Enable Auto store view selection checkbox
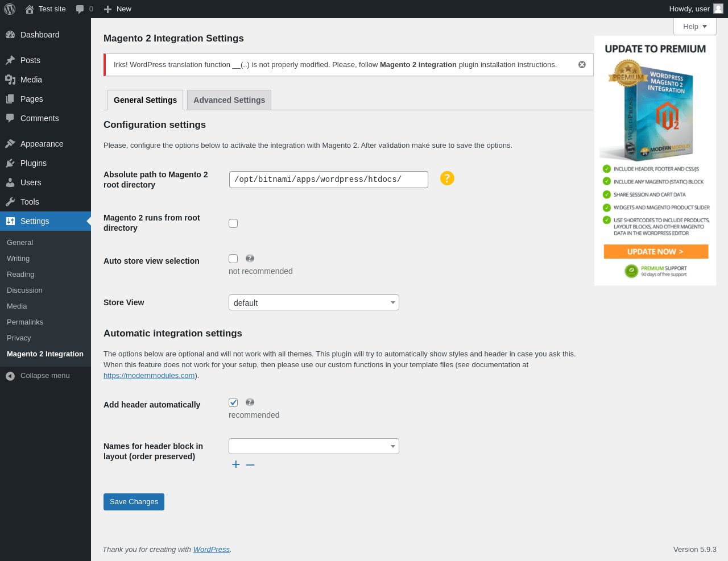 click(x=233, y=259)
